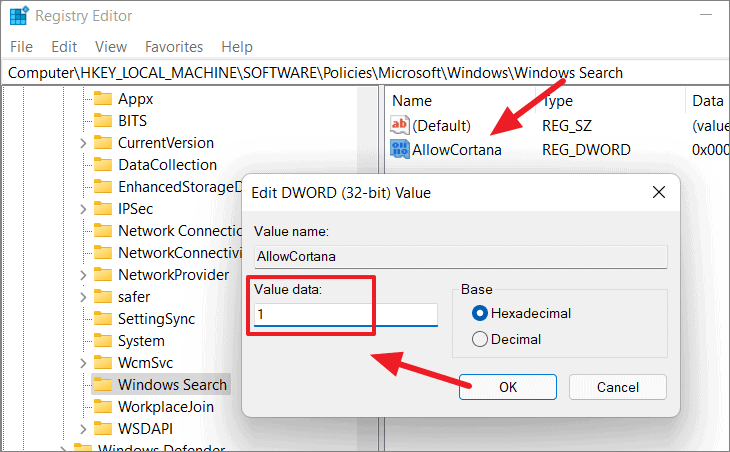Click the REG_SZ type cell
The height and width of the screenshot is (452, 730).
point(567,125)
